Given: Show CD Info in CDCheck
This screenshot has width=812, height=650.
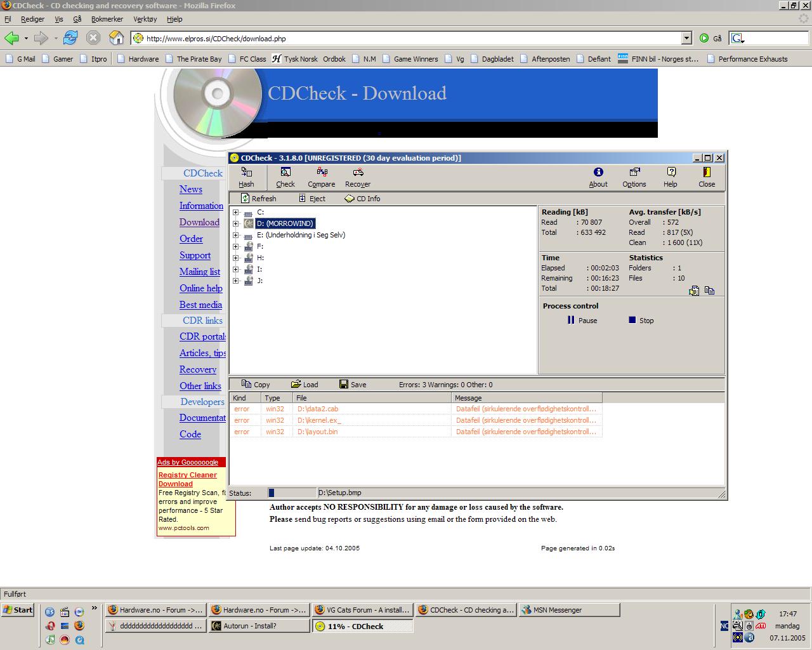Looking at the screenshot, I should point(362,199).
